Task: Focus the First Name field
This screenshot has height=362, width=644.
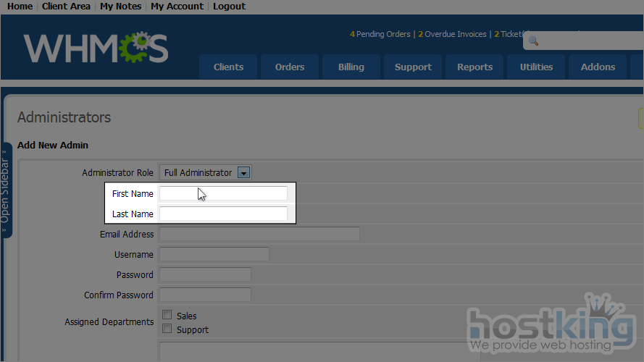Action: click(x=223, y=193)
